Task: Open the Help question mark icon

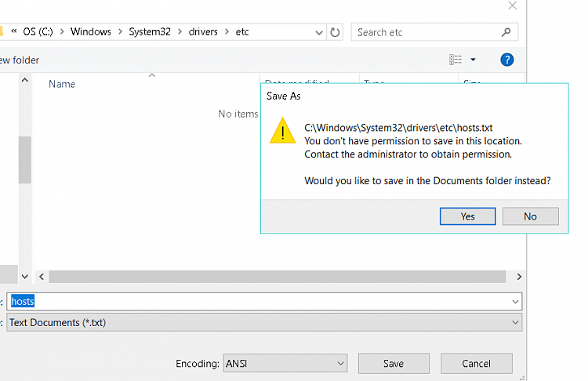Action: pos(506,60)
